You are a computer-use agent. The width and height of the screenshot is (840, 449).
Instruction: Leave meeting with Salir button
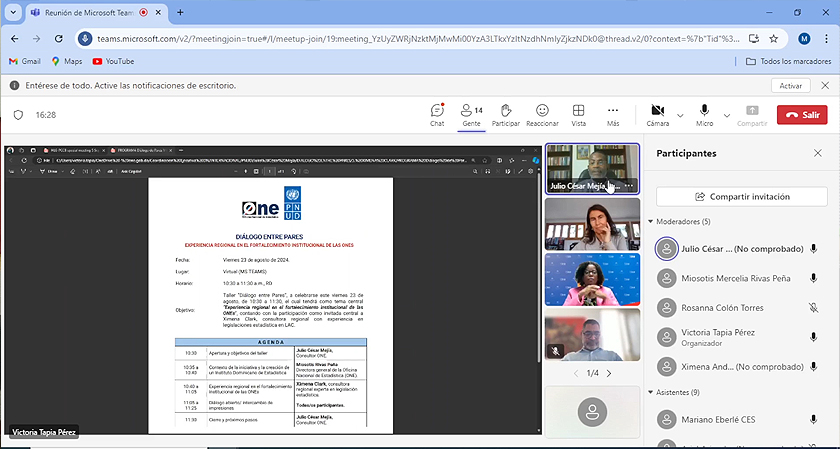(x=802, y=115)
